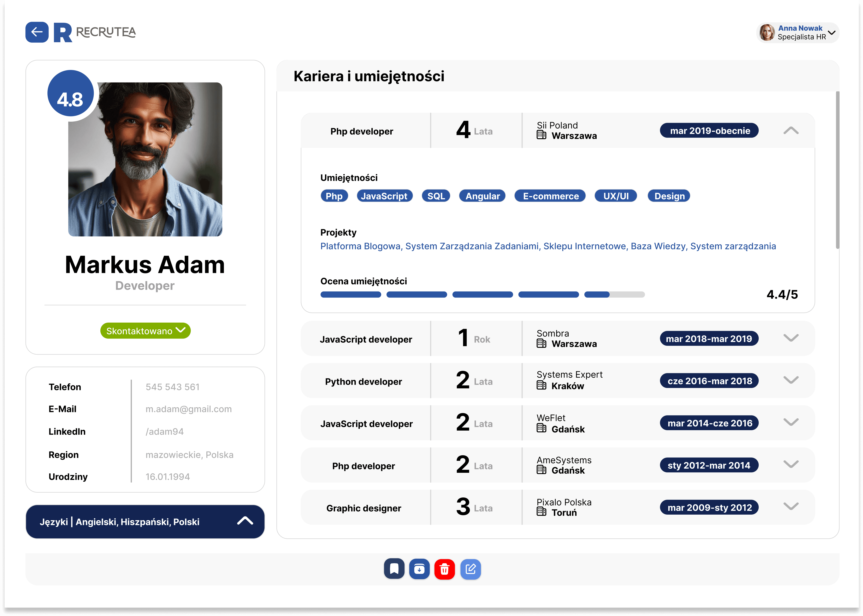Viewport: 863px width, 616px height.
Task: Open the Skontaktowano status dropdown
Action: 145,331
